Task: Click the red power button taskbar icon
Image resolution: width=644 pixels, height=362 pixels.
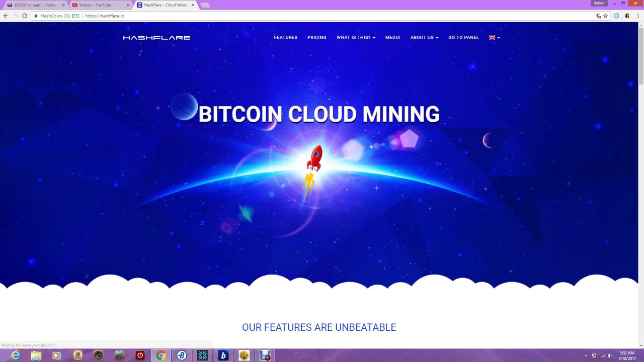Action: tap(140, 355)
